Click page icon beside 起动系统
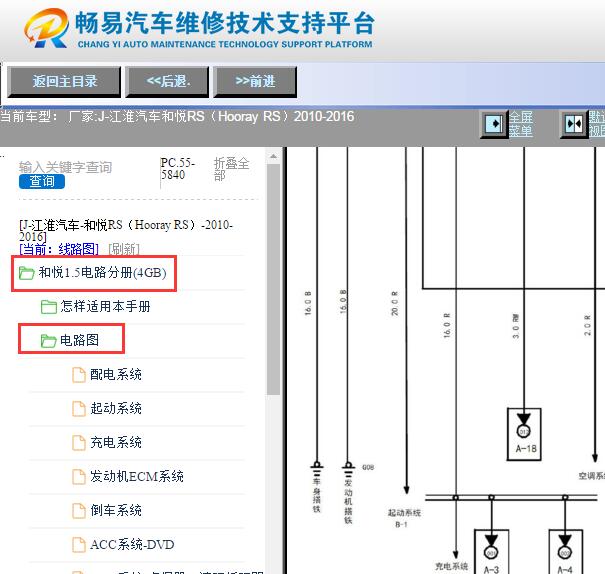 (79, 409)
